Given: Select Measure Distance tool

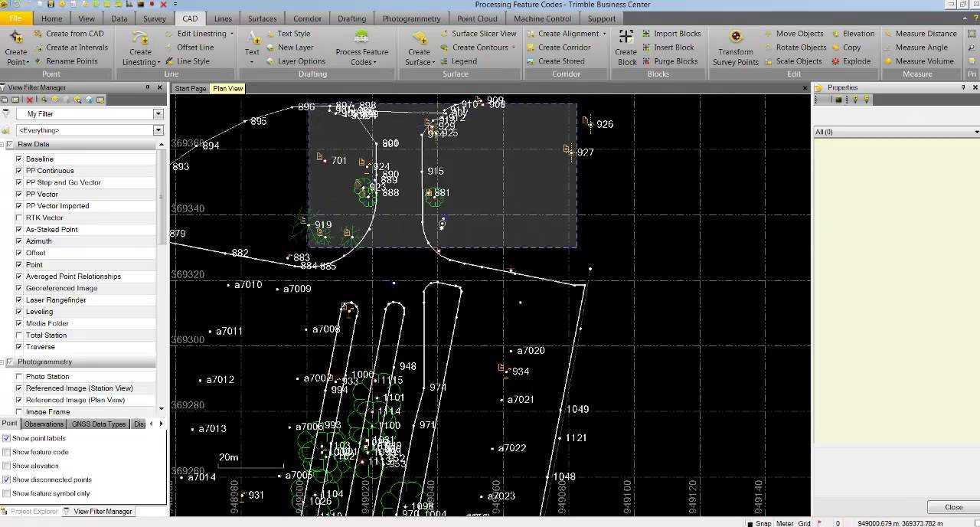Looking at the screenshot, I should 920,34.
